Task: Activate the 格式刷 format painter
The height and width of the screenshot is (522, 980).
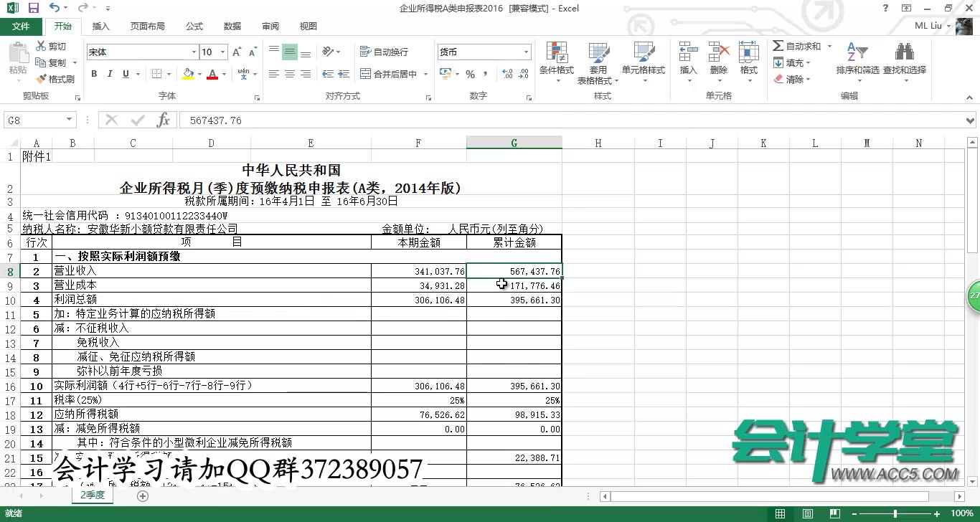Action: point(54,78)
